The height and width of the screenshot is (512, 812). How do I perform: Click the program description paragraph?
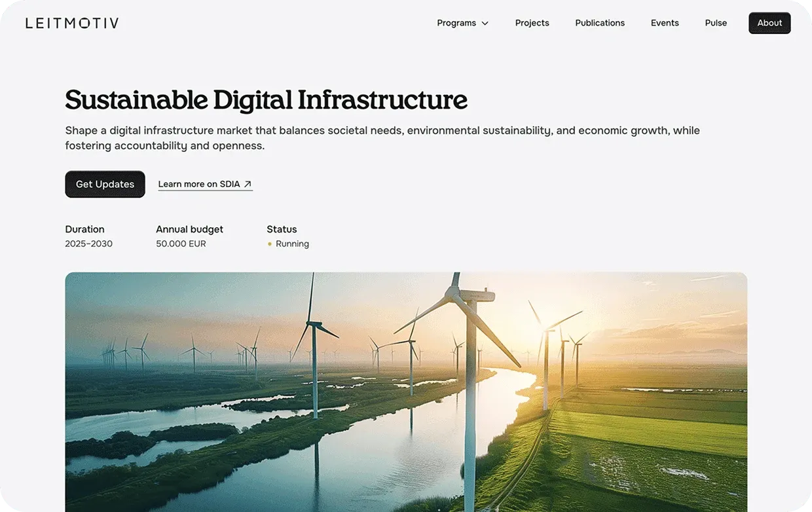point(382,138)
